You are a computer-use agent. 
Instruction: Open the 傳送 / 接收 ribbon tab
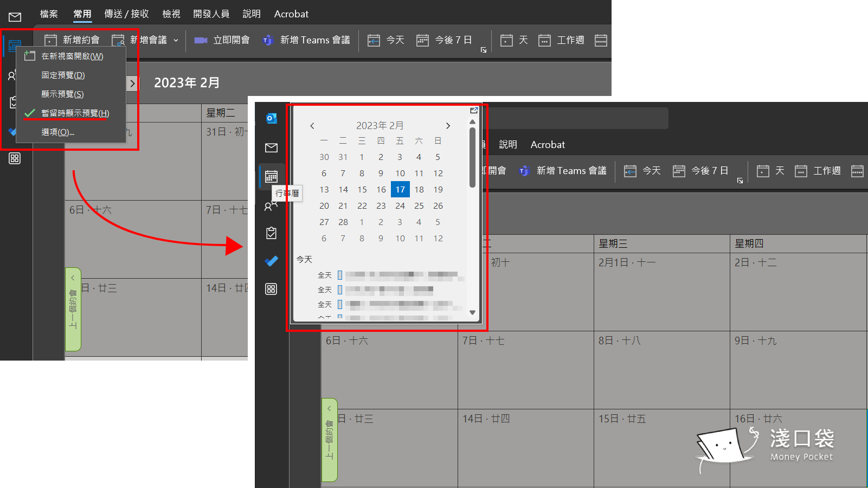point(126,14)
